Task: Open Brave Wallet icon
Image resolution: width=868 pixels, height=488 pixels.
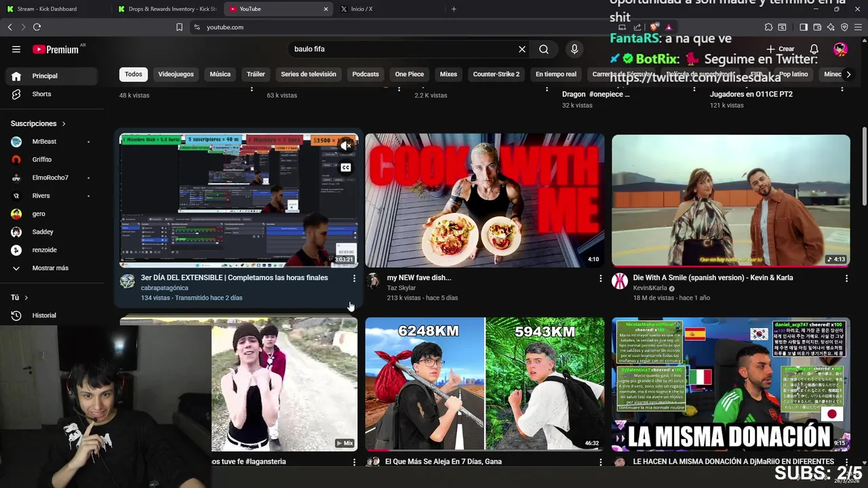Action: tap(817, 27)
